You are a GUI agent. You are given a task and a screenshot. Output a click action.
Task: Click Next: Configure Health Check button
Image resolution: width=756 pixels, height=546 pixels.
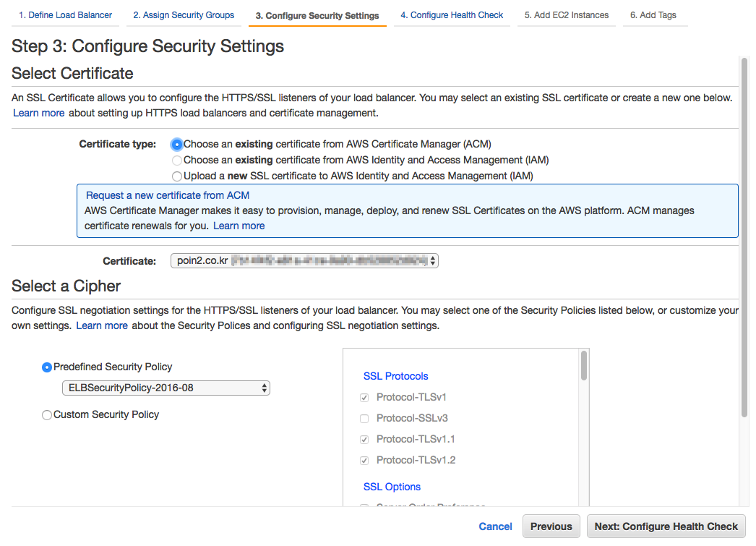coord(666,526)
